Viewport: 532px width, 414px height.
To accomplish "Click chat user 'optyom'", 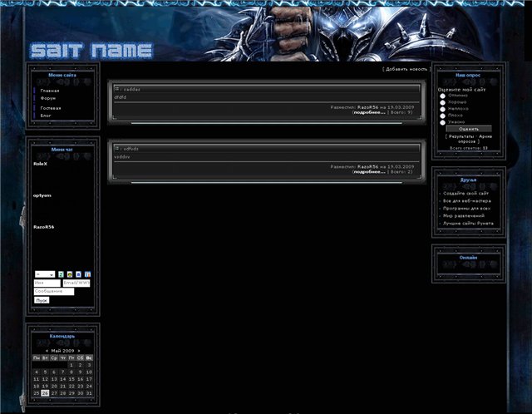I will pos(42,195).
